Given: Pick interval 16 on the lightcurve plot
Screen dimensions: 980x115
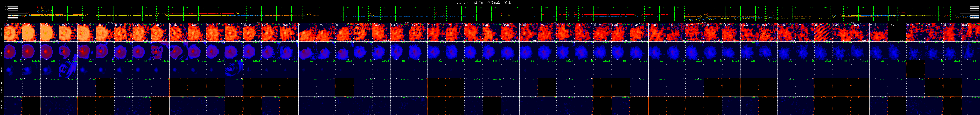Looking at the screenshot, I should point(322,13).
